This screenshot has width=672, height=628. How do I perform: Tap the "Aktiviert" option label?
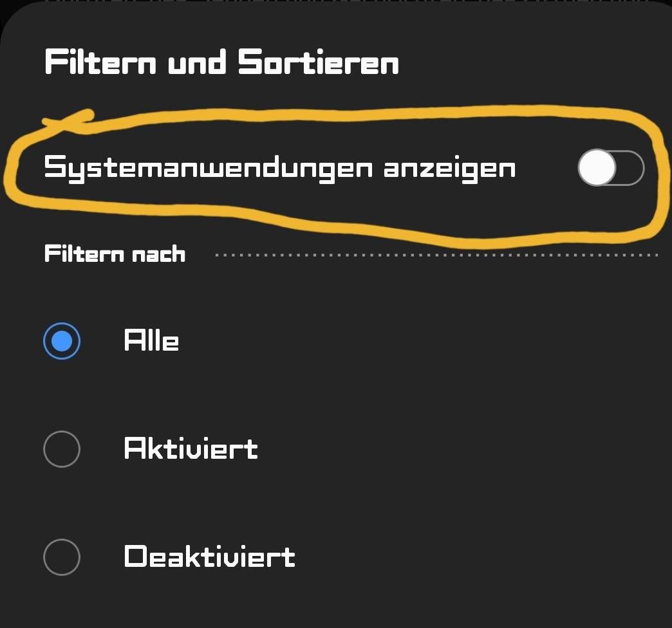click(191, 448)
